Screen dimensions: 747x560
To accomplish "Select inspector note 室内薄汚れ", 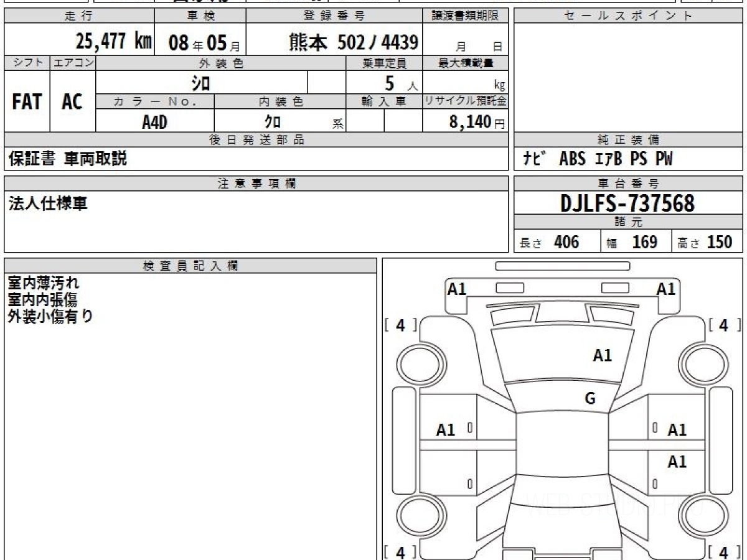I will (x=44, y=284).
